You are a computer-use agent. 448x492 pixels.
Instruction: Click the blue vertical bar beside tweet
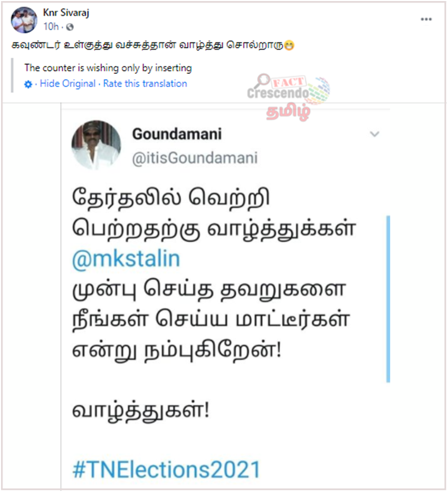388,299
